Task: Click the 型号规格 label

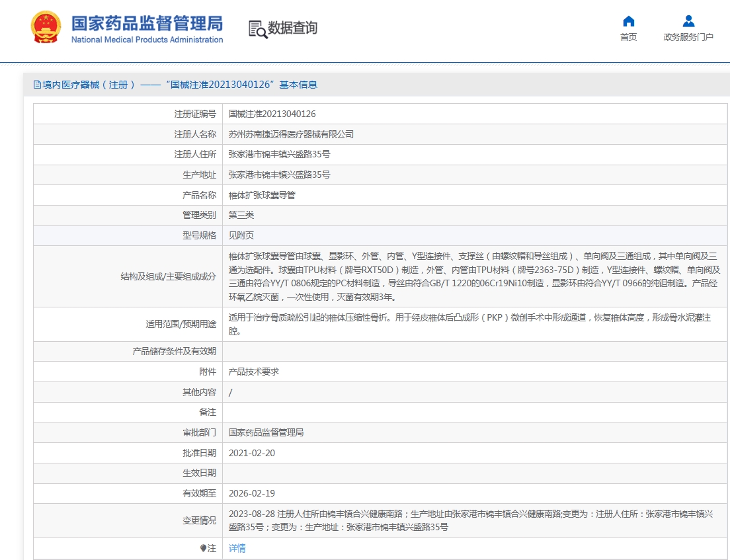Action: pyautogui.click(x=199, y=235)
